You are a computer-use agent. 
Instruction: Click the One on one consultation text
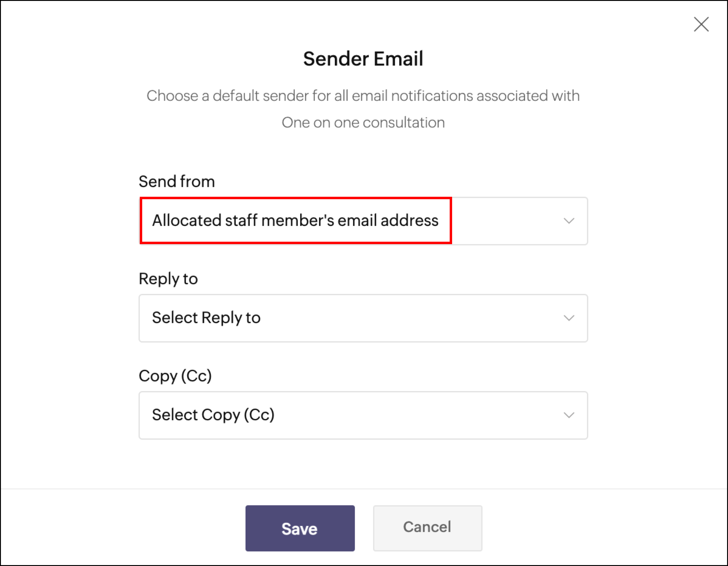click(x=363, y=123)
